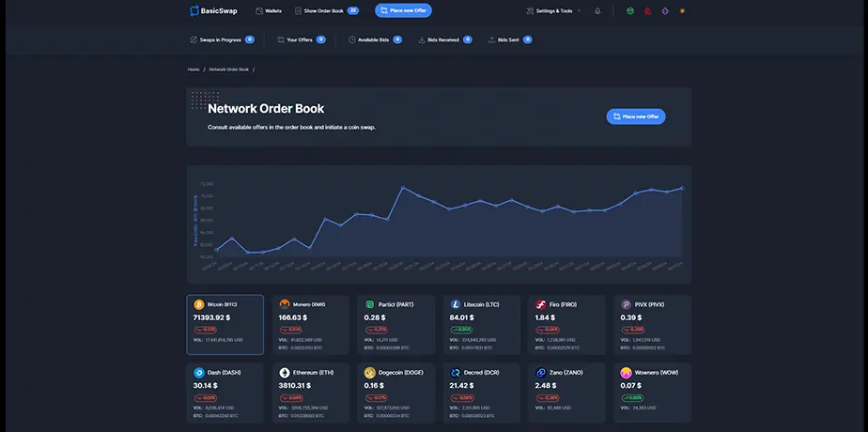Click the Zano coin icon

tap(541, 372)
